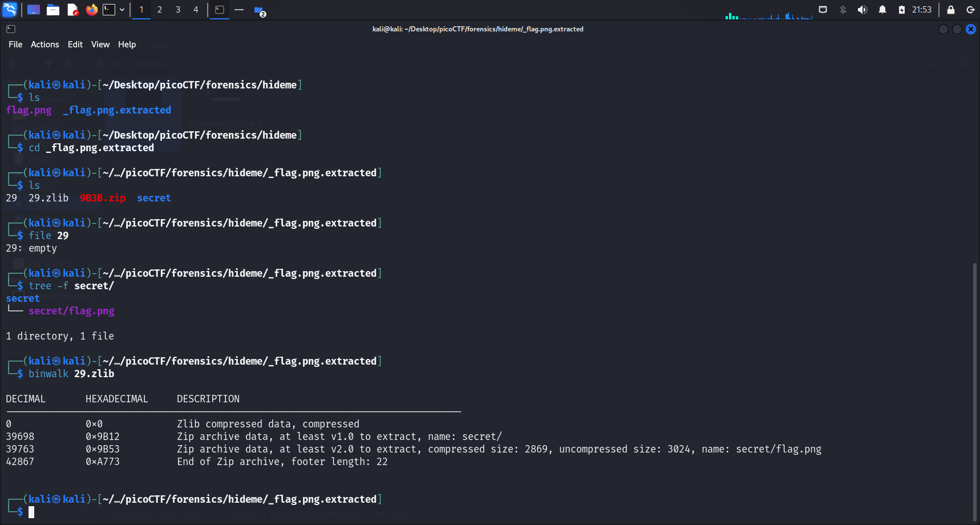This screenshot has width=980, height=525.
Task: Switch to workspace 4
Action: [x=196, y=10]
